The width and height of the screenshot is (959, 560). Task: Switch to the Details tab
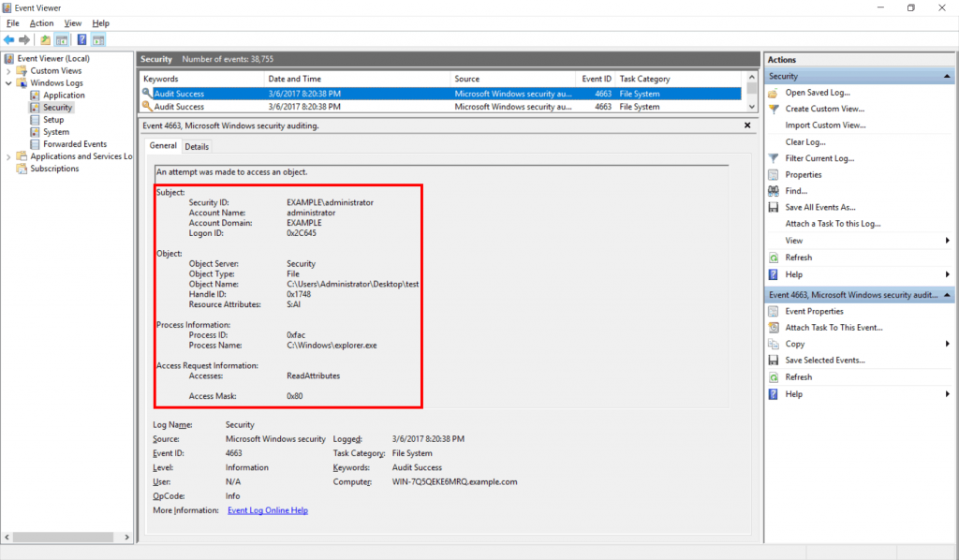pyautogui.click(x=197, y=146)
